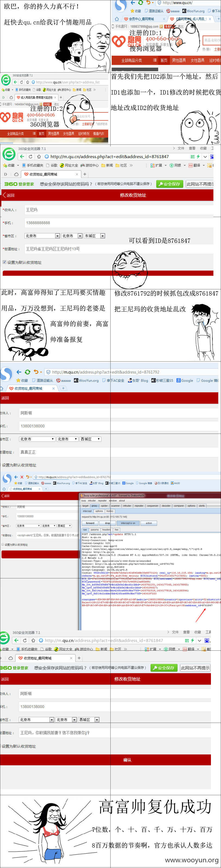Click back arrow in Sogou 8761792 window
Viewport: 221px width, 868px height.
19,372
